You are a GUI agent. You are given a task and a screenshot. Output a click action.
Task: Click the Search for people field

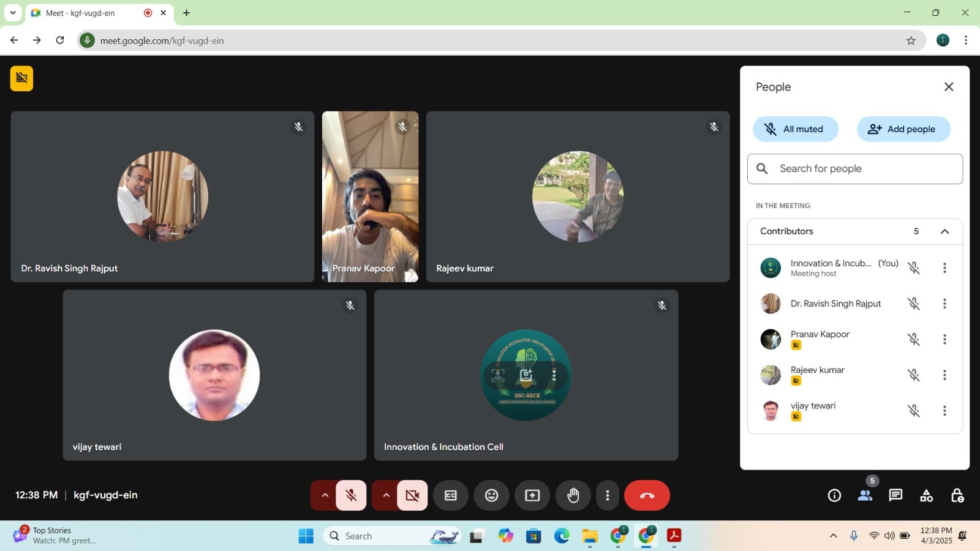[x=854, y=169]
